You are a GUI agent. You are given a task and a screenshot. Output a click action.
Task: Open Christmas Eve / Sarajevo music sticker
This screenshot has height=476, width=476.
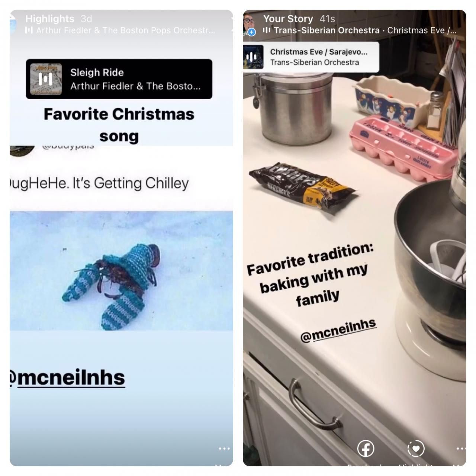pos(311,57)
